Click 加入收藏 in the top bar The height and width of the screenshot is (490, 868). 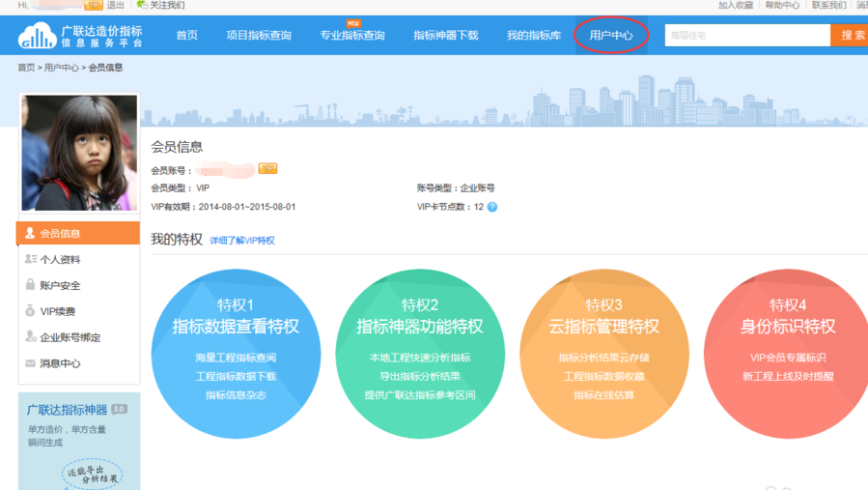click(x=736, y=5)
